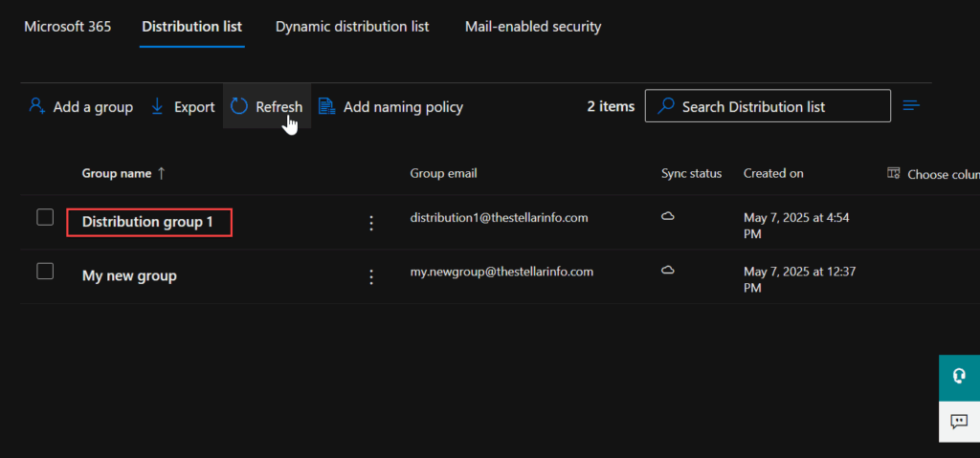980x458 pixels.
Task: Click the headset support icon
Action: (959, 376)
